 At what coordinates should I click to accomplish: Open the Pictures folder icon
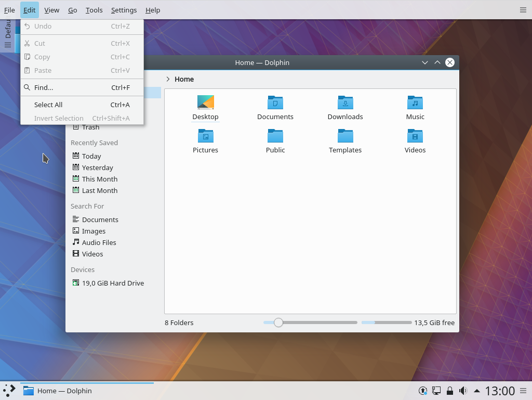pos(205,136)
